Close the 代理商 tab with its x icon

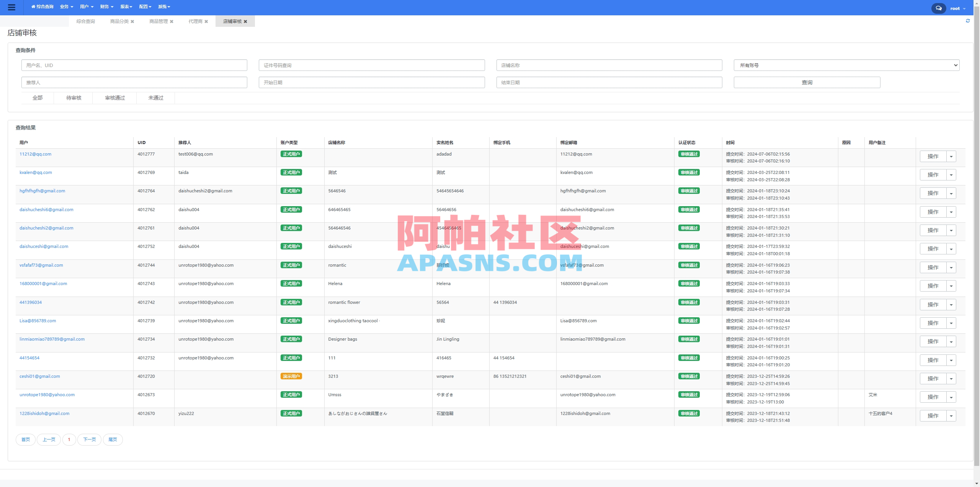coord(206,21)
